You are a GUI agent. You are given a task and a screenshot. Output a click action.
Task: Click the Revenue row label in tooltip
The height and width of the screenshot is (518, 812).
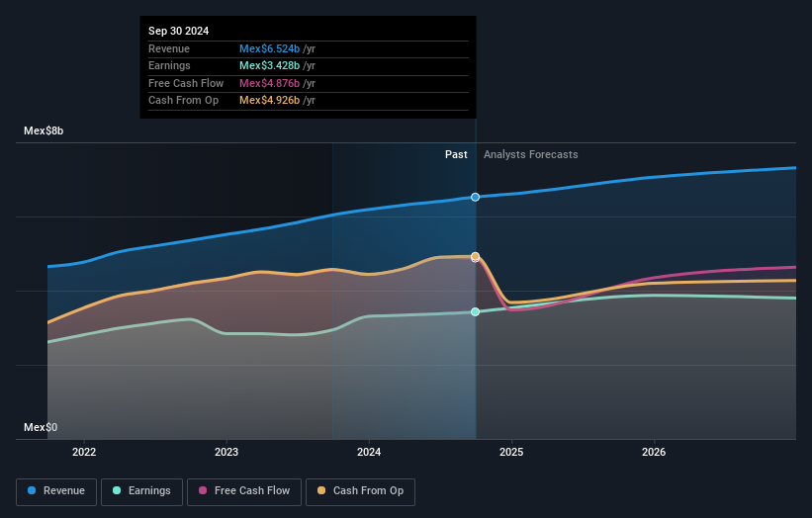click(x=169, y=48)
